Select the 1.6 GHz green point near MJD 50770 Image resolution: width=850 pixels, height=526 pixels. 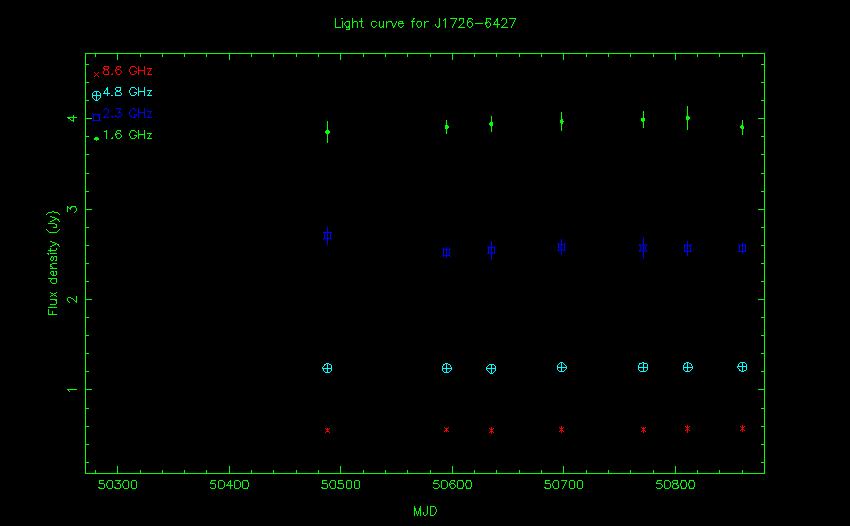tap(643, 119)
